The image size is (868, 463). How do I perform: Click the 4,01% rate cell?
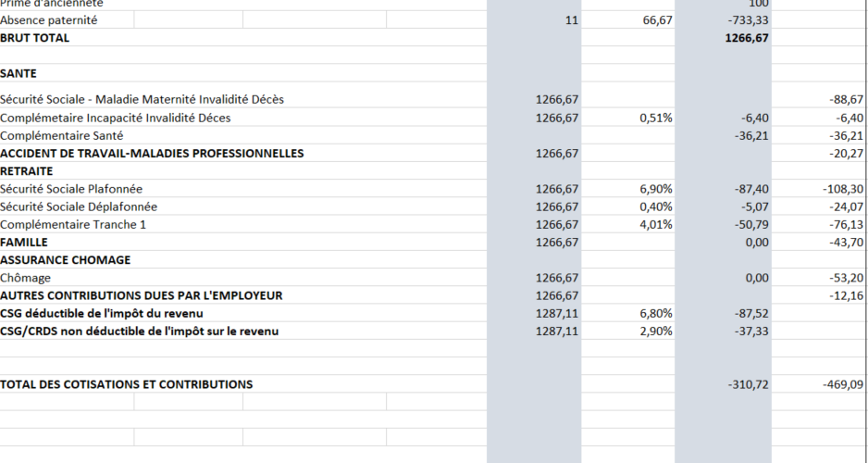656,224
